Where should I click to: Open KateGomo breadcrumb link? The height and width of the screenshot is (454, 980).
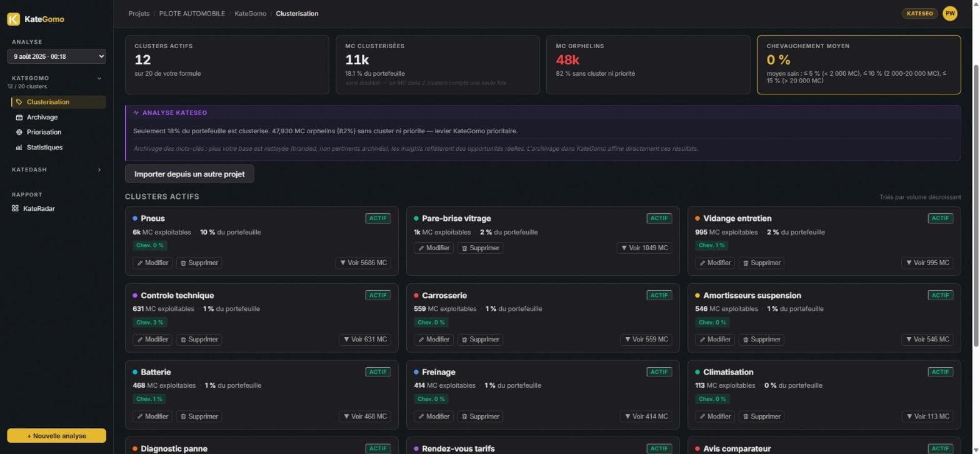(x=250, y=13)
